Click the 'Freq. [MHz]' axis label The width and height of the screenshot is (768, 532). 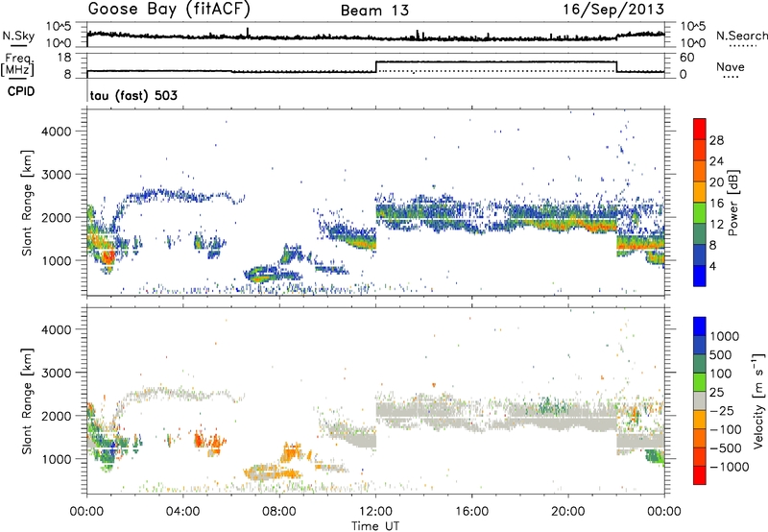tap(17, 65)
